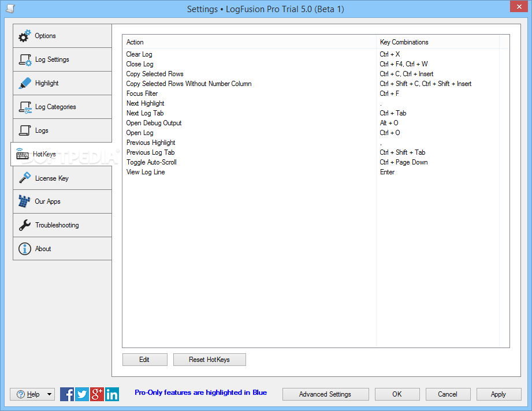The height and width of the screenshot is (411, 532).
Task: Click the Reset HotKeys button
Action: click(210, 360)
